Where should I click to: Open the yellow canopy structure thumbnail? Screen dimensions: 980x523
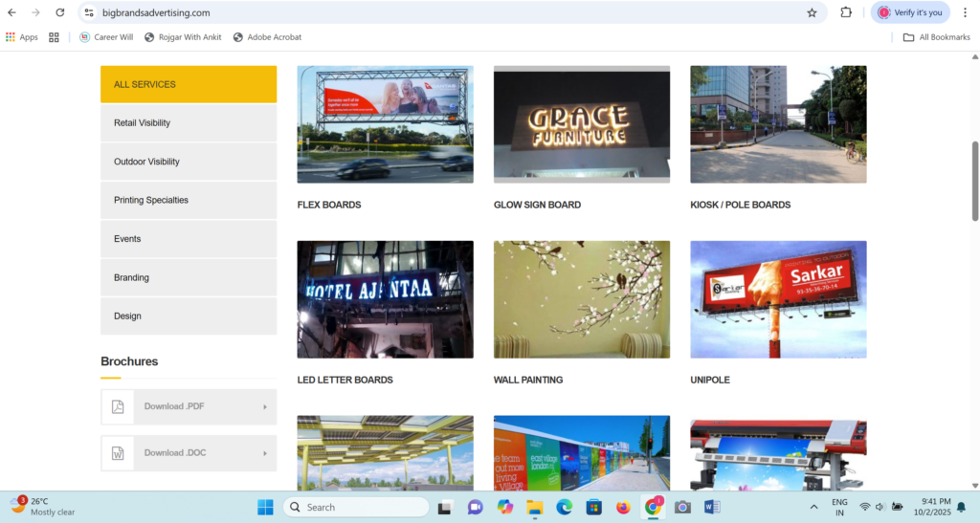click(x=385, y=453)
